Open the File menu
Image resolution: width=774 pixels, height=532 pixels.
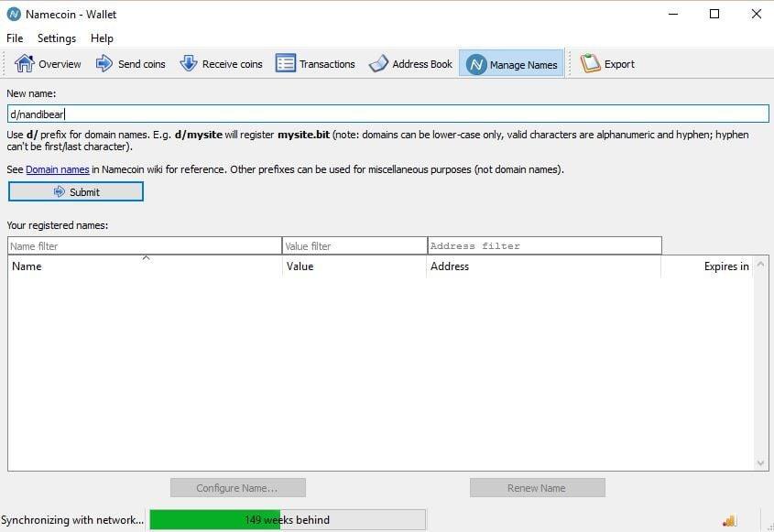[15, 38]
